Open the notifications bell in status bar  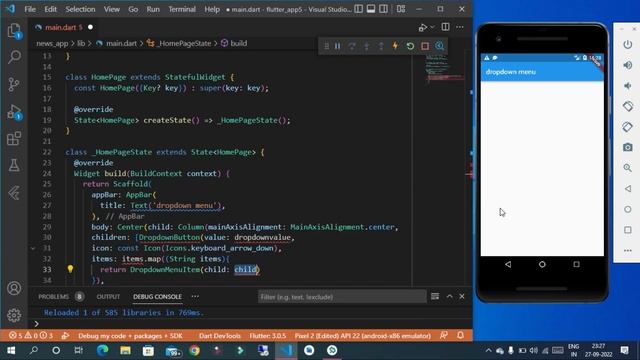tap(460, 335)
